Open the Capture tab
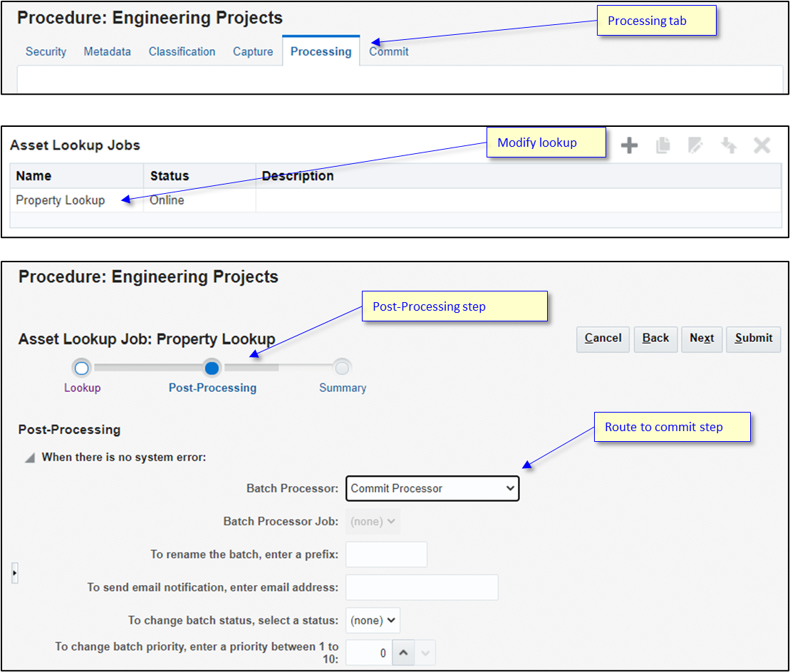790x672 pixels. click(x=253, y=51)
